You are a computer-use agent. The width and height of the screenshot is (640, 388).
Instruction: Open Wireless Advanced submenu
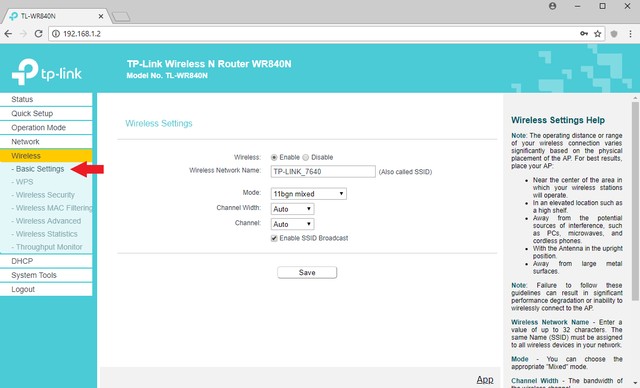46,221
